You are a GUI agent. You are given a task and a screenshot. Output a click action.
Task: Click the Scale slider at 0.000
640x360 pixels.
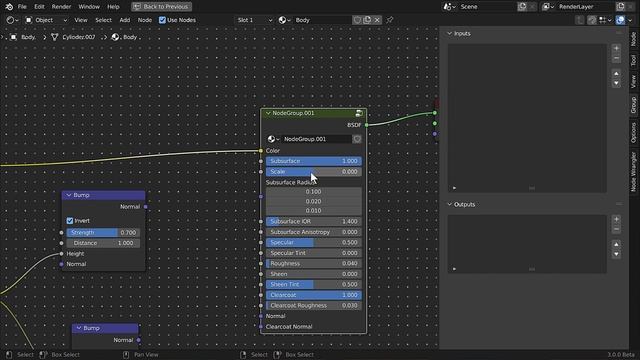(x=313, y=172)
